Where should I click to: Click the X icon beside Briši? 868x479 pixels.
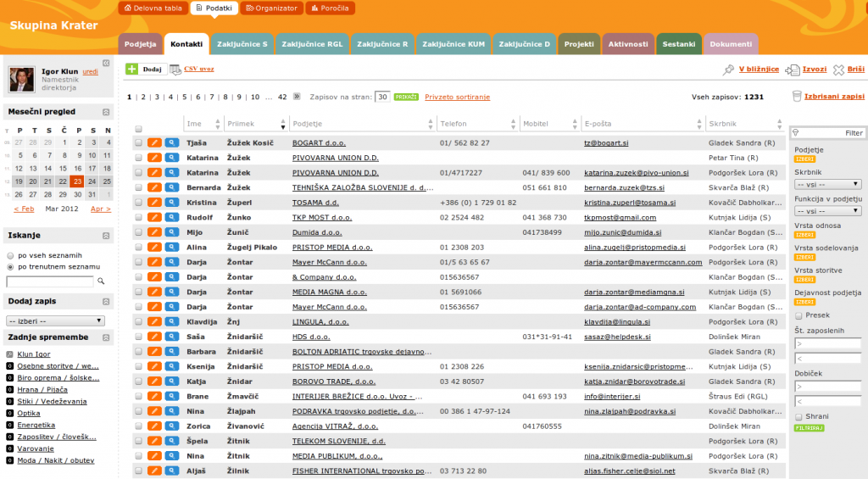838,70
